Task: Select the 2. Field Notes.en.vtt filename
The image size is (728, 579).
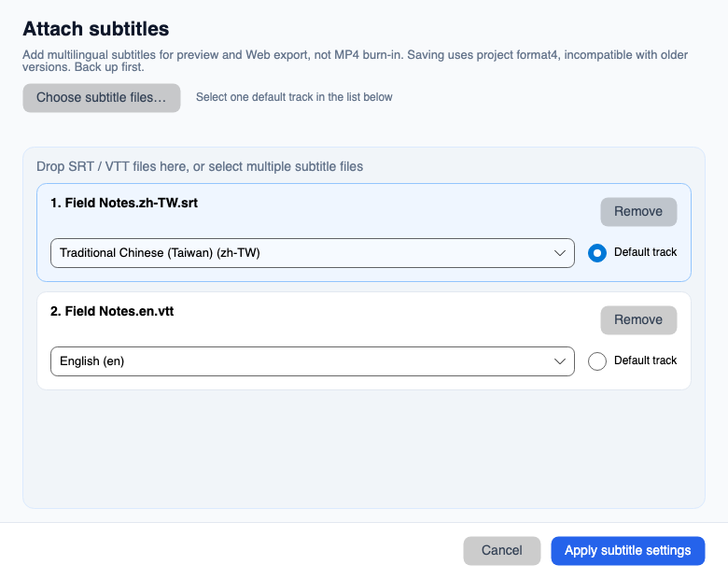Action: pos(112,311)
